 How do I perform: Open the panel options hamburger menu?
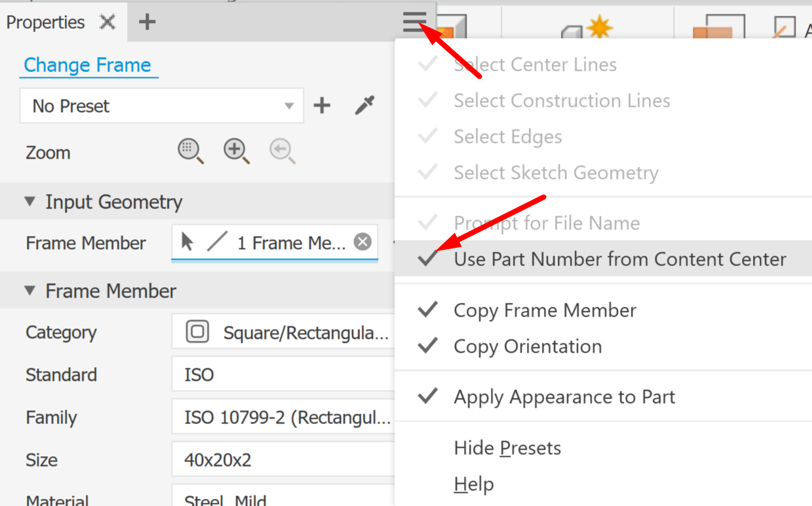413,22
